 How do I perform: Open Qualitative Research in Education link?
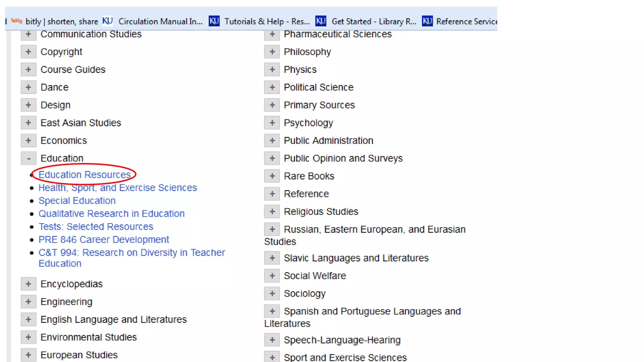pyautogui.click(x=111, y=214)
